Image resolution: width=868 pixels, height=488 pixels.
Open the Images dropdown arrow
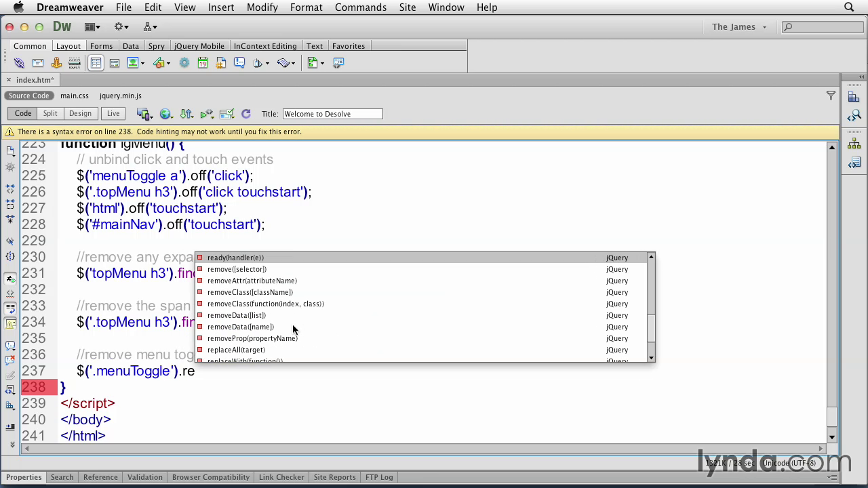(x=143, y=63)
